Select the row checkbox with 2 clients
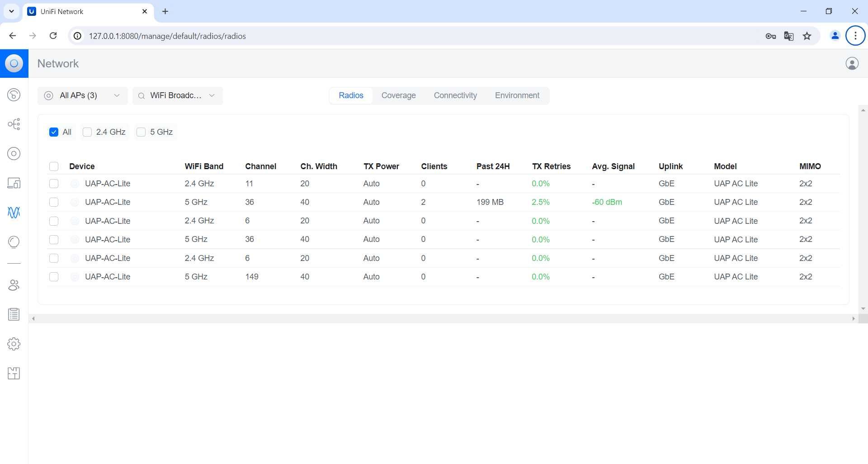The height and width of the screenshot is (464, 868). click(54, 202)
